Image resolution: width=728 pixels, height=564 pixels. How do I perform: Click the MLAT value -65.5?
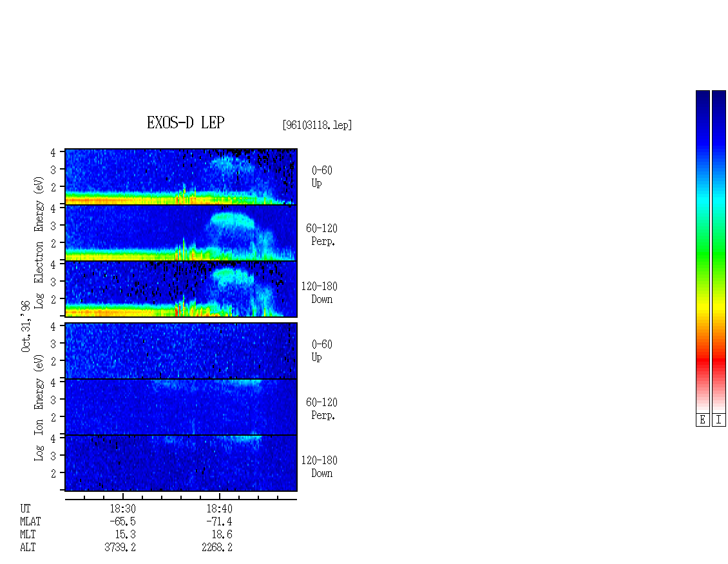pyautogui.click(x=122, y=521)
